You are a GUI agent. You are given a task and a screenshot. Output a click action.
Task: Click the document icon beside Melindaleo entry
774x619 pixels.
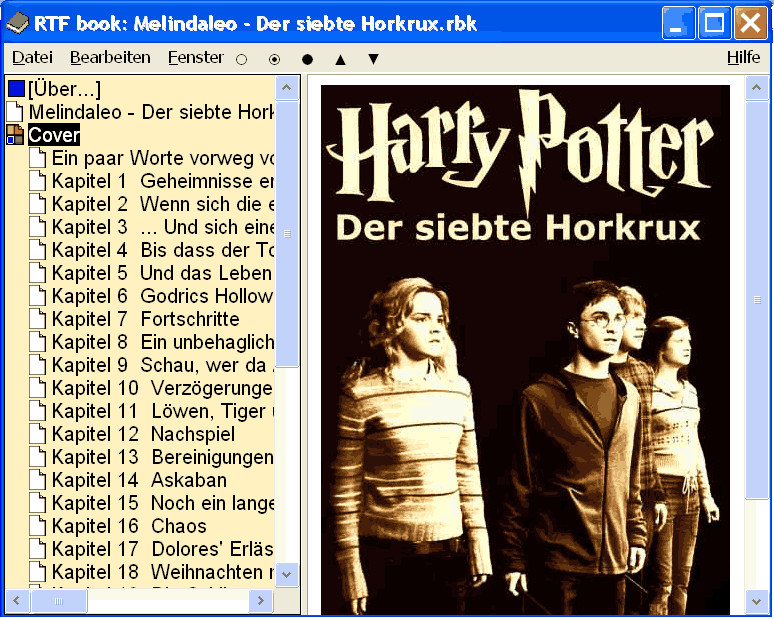[x=15, y=112]
